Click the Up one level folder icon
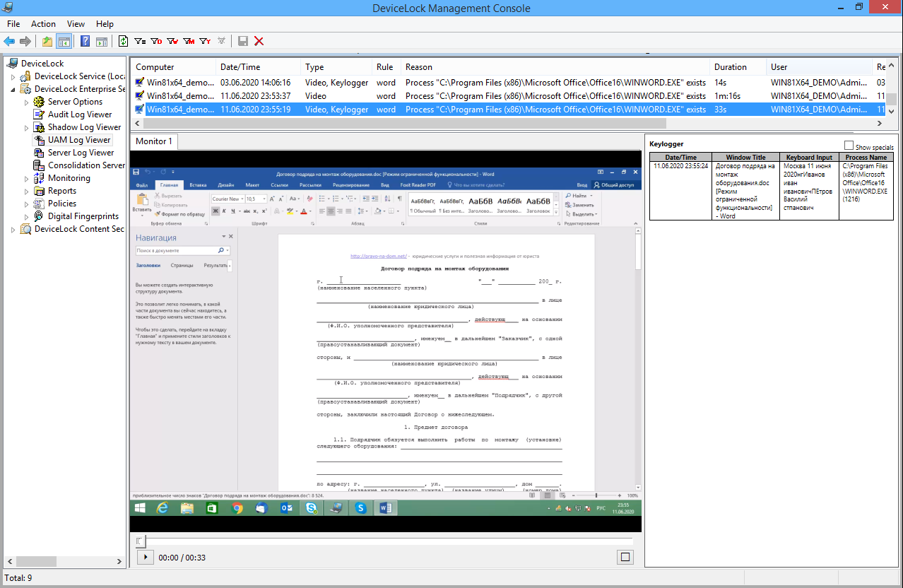This screenshot has height=588, width=903. [x=47, y=41]
